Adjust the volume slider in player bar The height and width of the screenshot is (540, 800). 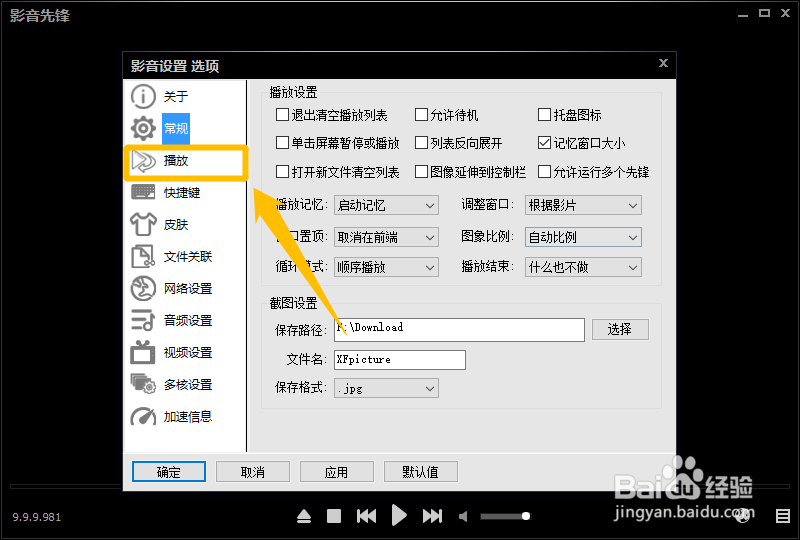coord(505,516)
